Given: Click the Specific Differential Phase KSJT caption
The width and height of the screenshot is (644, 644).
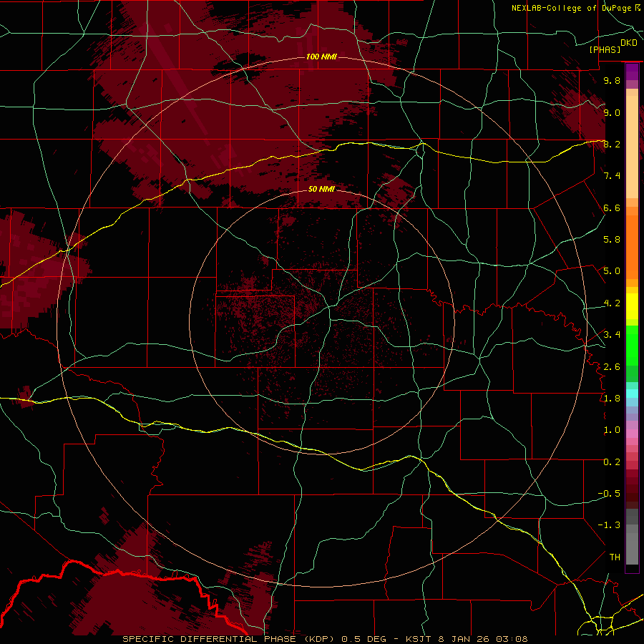Looking at the screenshot, I should click(x=325, y=639).
